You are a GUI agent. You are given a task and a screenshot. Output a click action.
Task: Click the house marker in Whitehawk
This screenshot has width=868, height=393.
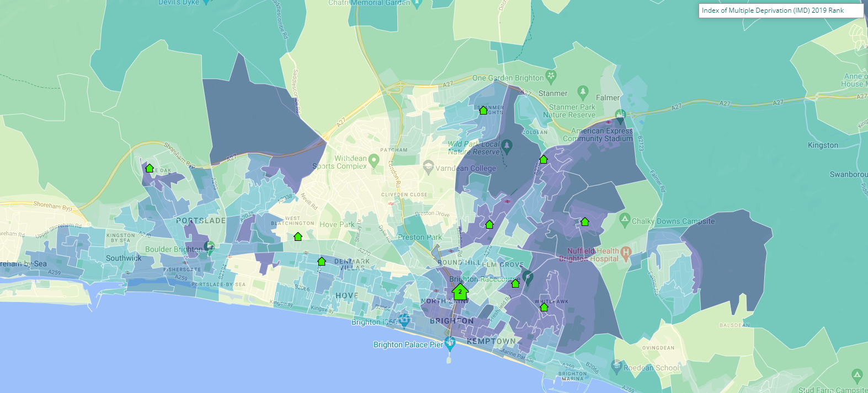click(544, 307)
